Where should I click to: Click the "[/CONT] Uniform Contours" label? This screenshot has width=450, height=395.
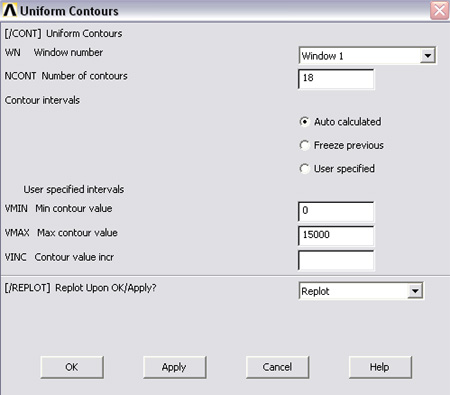pyautogui.click(x=63, y=34)
